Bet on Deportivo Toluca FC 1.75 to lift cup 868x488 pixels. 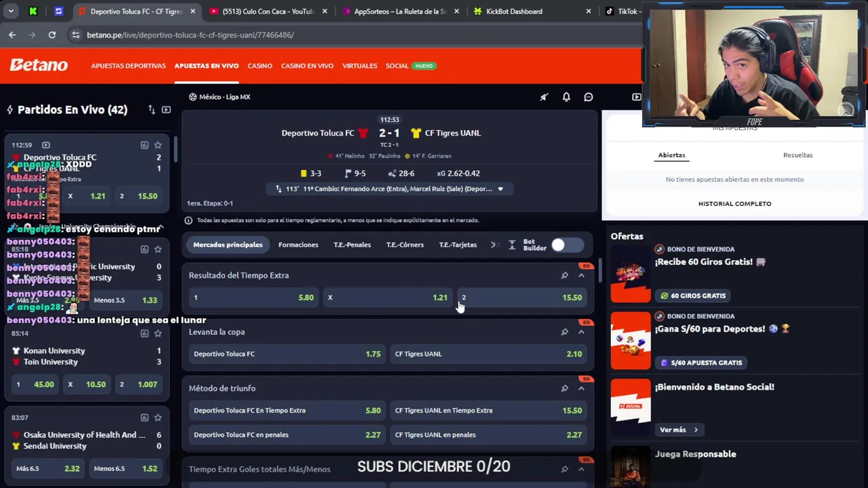pyautogui.click(x=287, y=354)
